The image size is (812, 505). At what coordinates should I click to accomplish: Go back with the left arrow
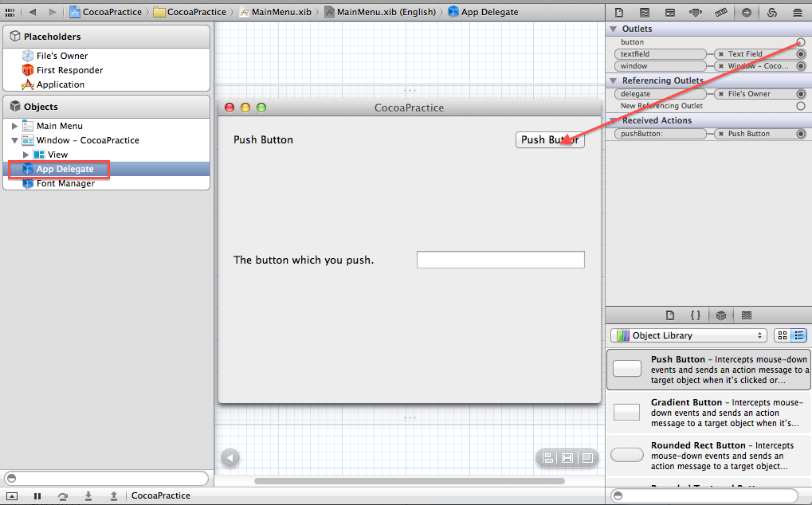(33, 12)
